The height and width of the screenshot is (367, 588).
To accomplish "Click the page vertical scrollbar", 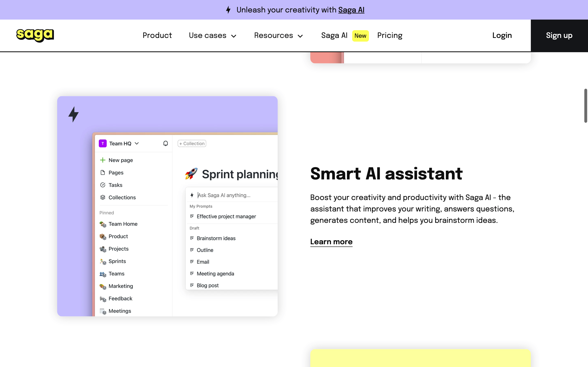I will 586,106.
